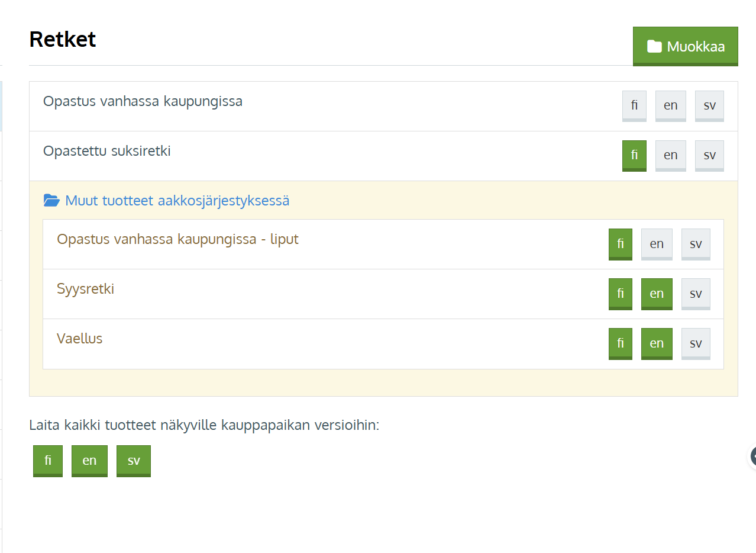
Task: Enable en for Opastettu suksiretki
Action: (x=670, y=155)
